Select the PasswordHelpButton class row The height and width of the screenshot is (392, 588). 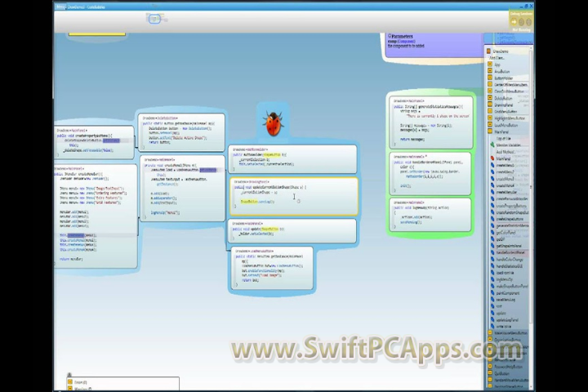click(x=508, y=367)
